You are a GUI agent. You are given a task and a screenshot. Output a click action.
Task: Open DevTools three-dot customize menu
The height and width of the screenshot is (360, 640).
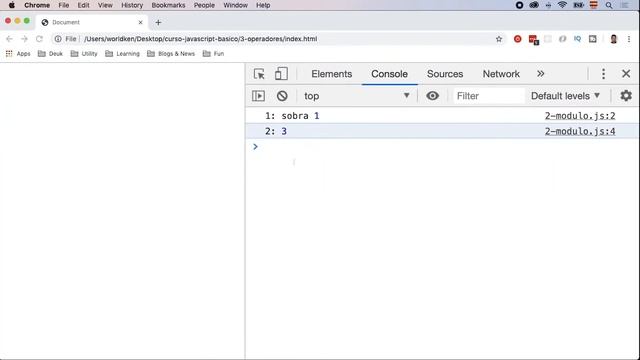click(x=603, y=74)
